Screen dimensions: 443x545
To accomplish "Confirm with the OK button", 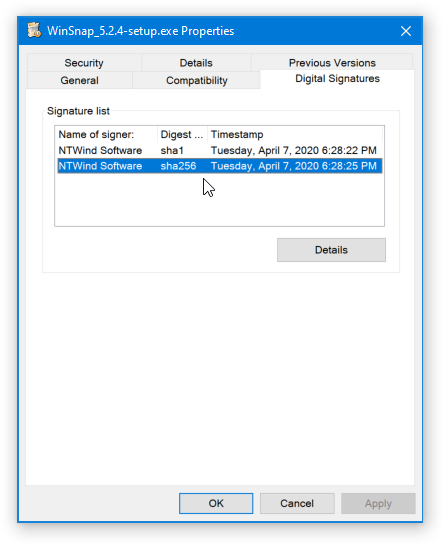I will point(216,503).
